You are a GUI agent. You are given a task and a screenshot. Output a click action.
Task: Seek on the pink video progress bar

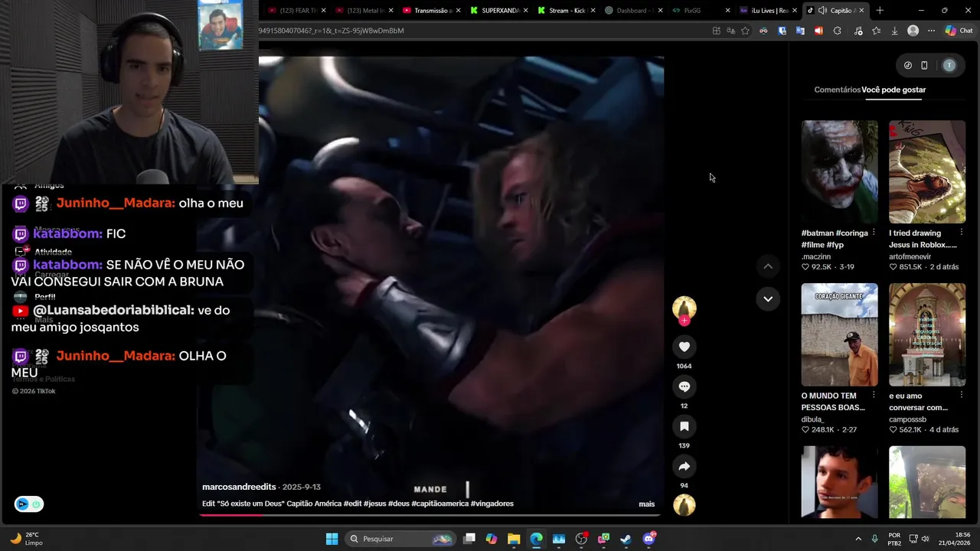point(429,515)
